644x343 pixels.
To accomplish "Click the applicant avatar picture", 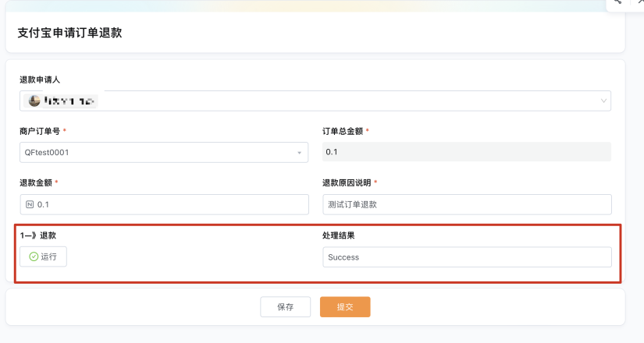I will click(34, 101).
